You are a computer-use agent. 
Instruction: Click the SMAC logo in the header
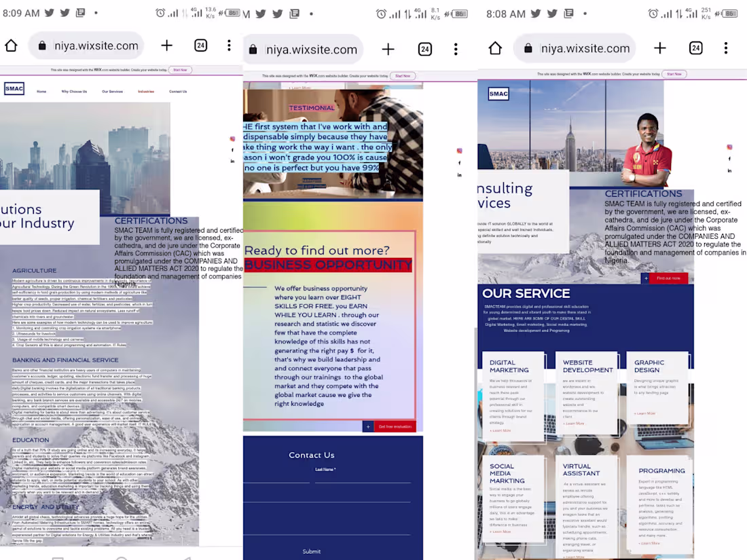[14, 88]
